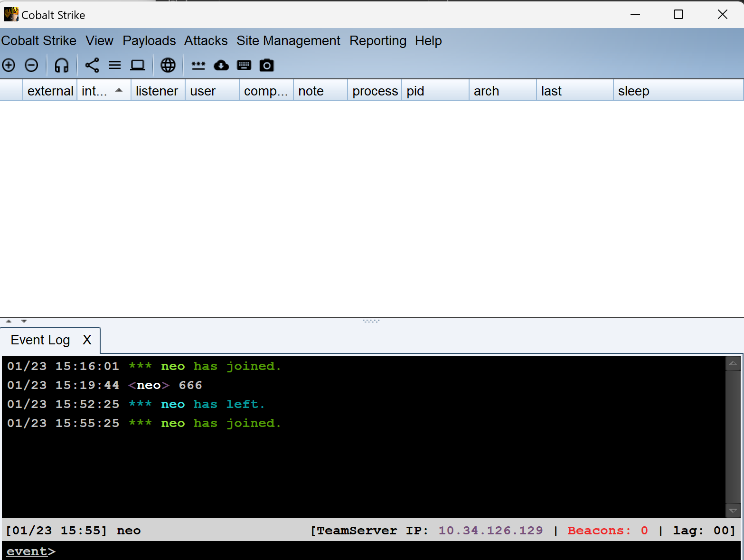Click the event> command input field
This screenshot has height=560, width=744.
click(x=372, y=551)
